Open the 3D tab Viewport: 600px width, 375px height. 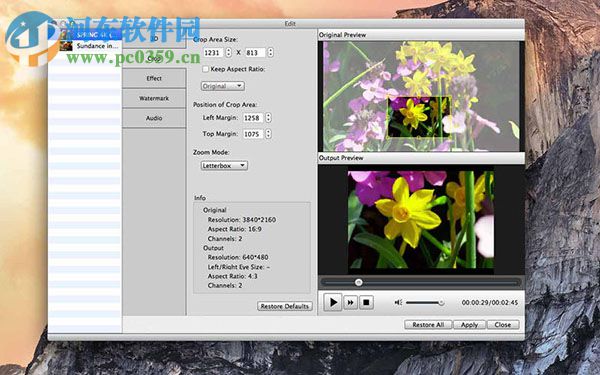[x=154, y=39]
